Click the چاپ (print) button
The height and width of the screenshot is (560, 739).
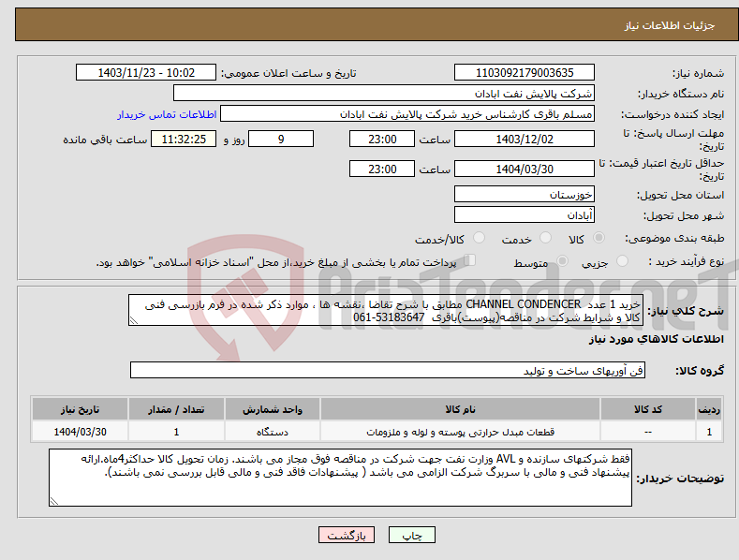[411, 535]
